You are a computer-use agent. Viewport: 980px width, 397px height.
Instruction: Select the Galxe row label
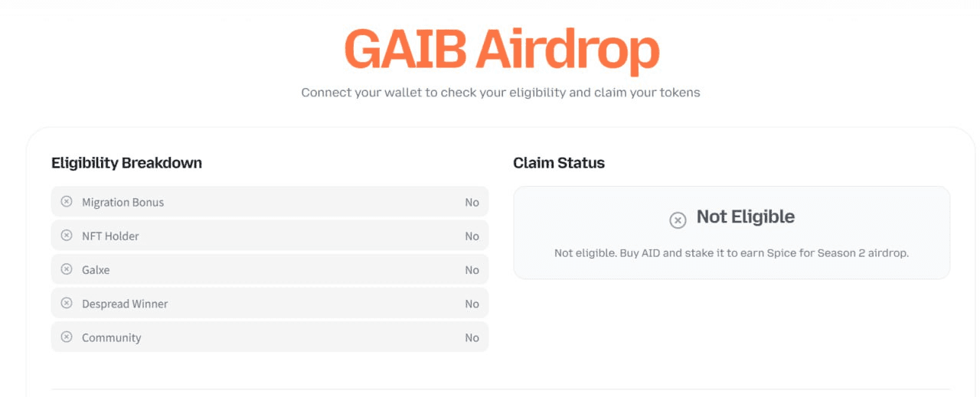click(96, 270)
